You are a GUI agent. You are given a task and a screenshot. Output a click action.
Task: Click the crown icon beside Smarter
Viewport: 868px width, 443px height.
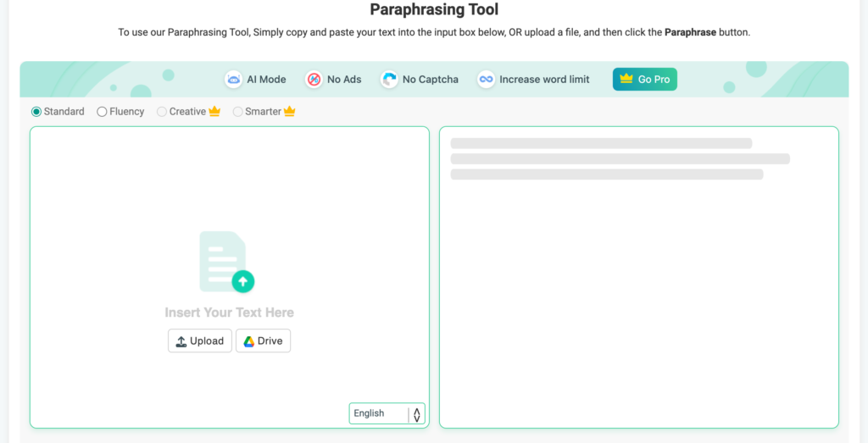coord(290,112)
